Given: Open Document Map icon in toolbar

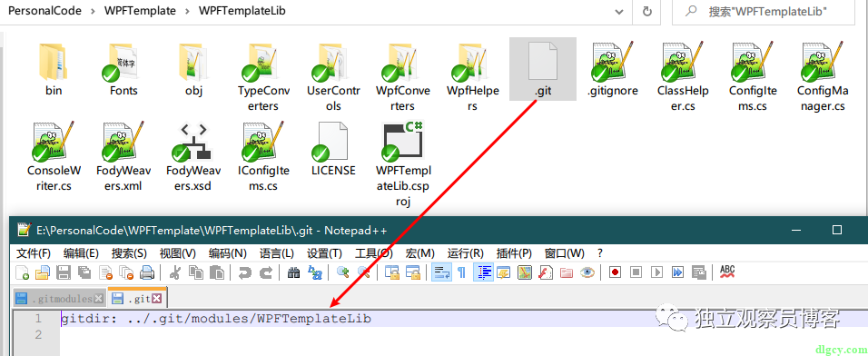Looking at the screenshot, I should [524, 272].
